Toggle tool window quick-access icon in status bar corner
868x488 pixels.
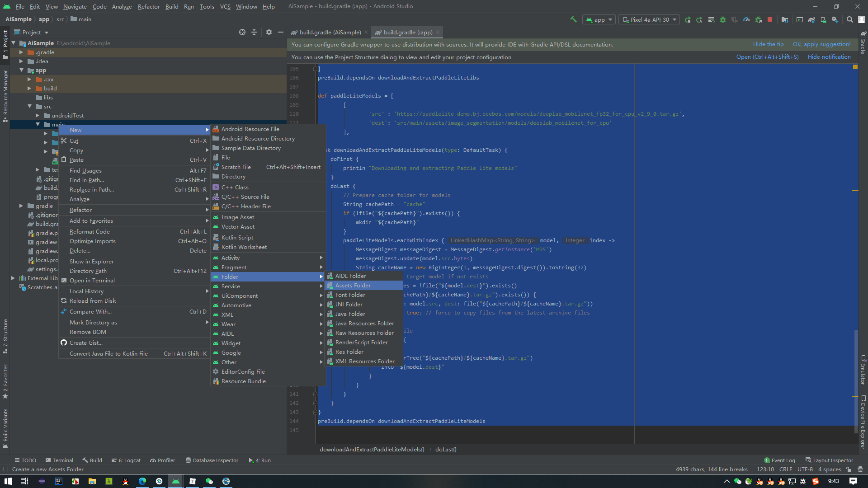(x=5, y=469)
